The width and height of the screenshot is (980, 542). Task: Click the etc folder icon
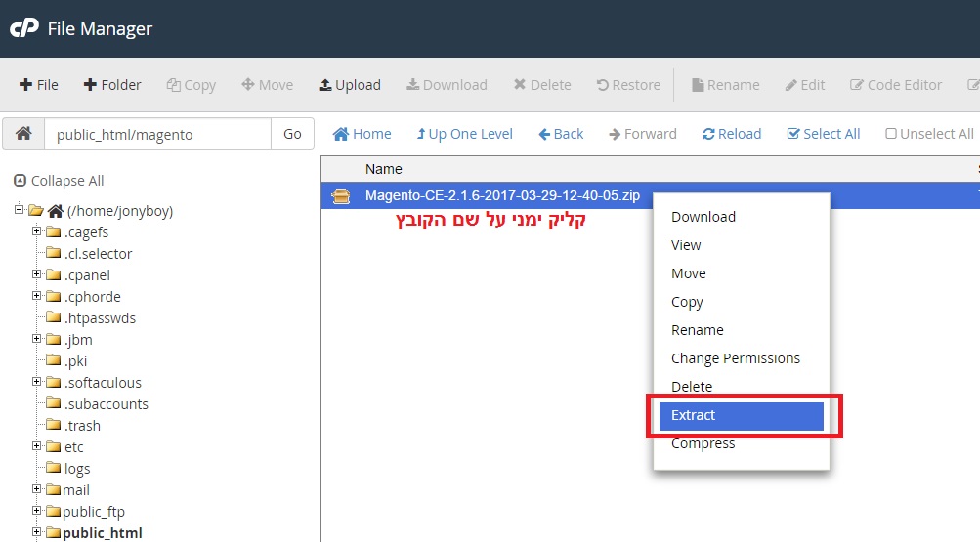(x=53, y=446)
